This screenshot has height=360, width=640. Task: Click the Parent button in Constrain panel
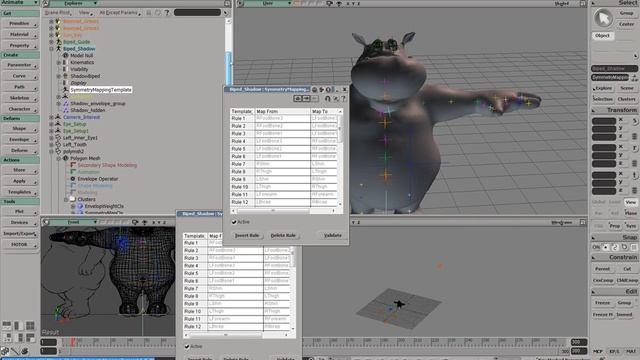click(x=602, y=269)
